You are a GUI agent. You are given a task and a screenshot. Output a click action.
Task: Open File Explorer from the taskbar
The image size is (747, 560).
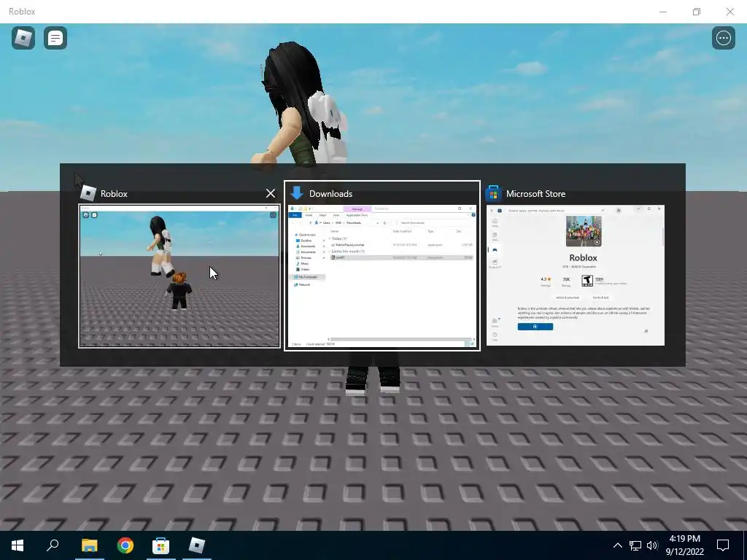pyautogui.click(x=89, y=545)
